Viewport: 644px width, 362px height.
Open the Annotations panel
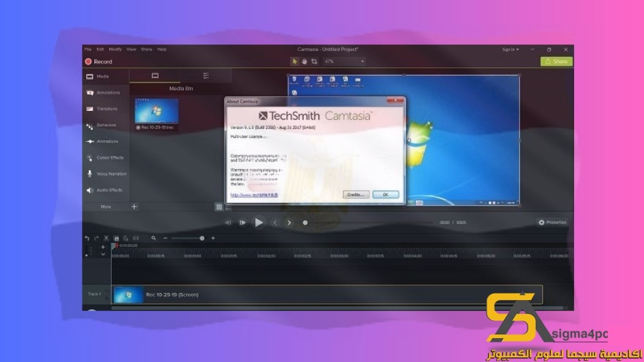(106, 93)
